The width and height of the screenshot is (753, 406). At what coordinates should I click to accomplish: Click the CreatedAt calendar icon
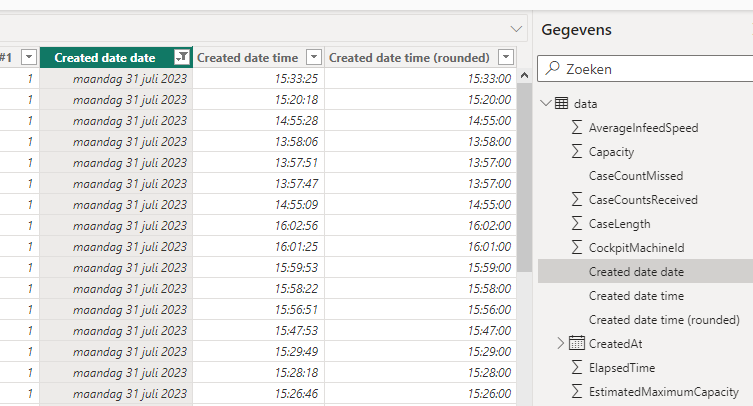(x=577, y=343)
